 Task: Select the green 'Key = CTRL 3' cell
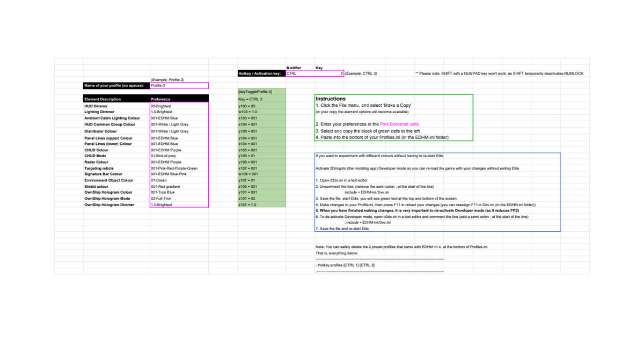261,99
